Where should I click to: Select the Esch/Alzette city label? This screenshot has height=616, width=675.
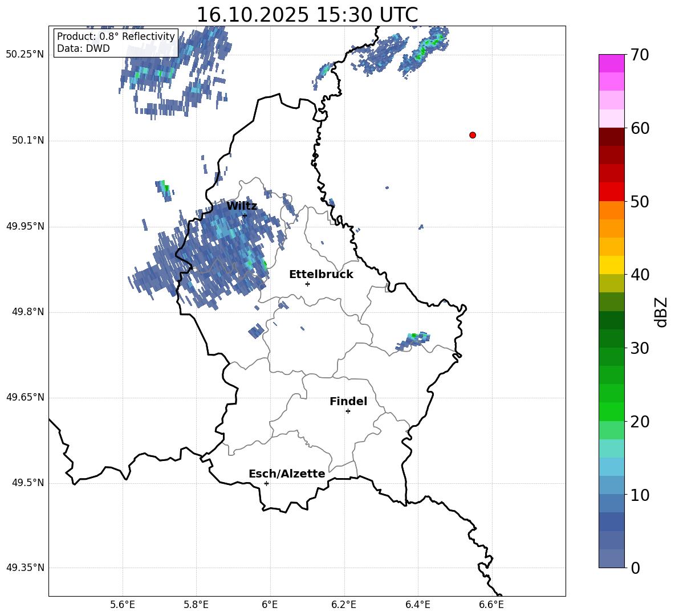(287, 474)
